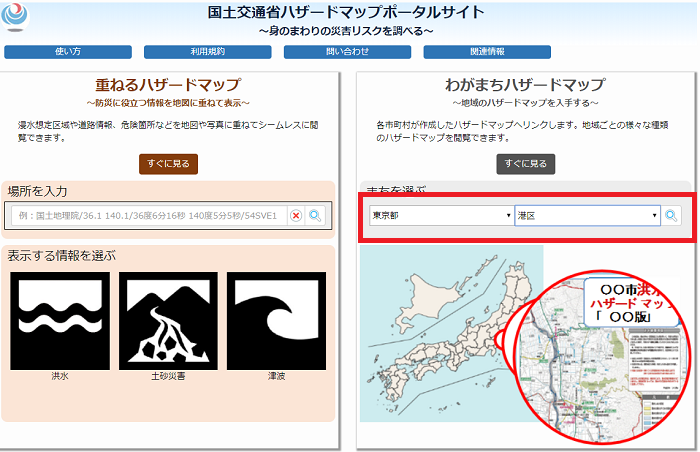Click the map of Japan image
The image size is (700, 452).
pos(451,333)
